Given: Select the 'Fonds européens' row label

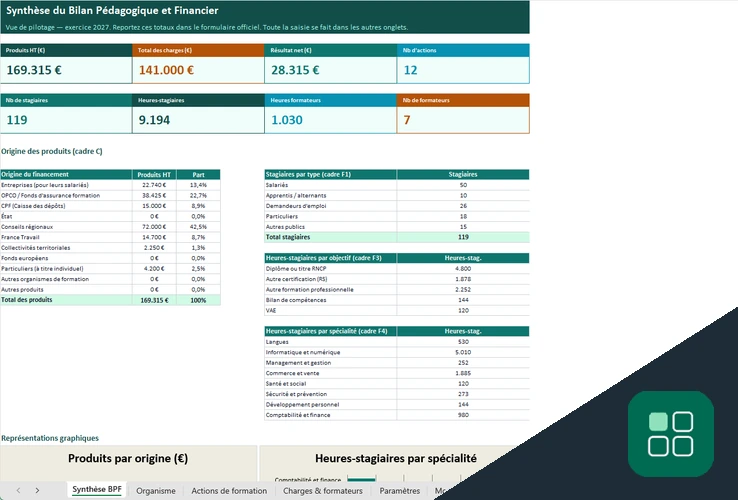Looking at the screenshot, I should pyautogui.click(x=24, y=258).
